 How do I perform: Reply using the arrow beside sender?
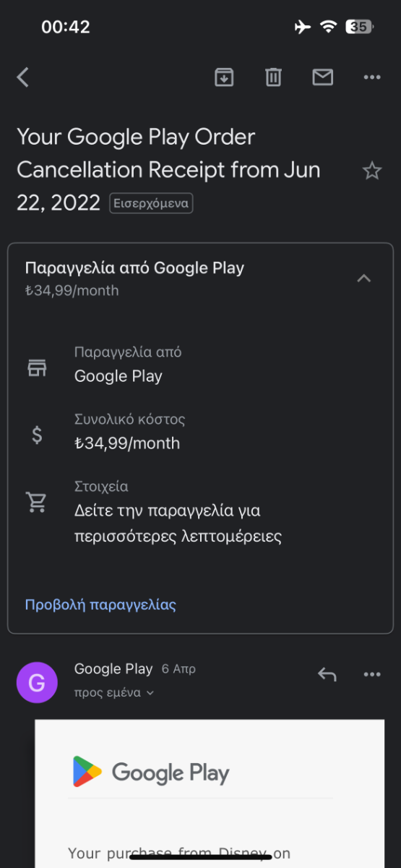327,675
